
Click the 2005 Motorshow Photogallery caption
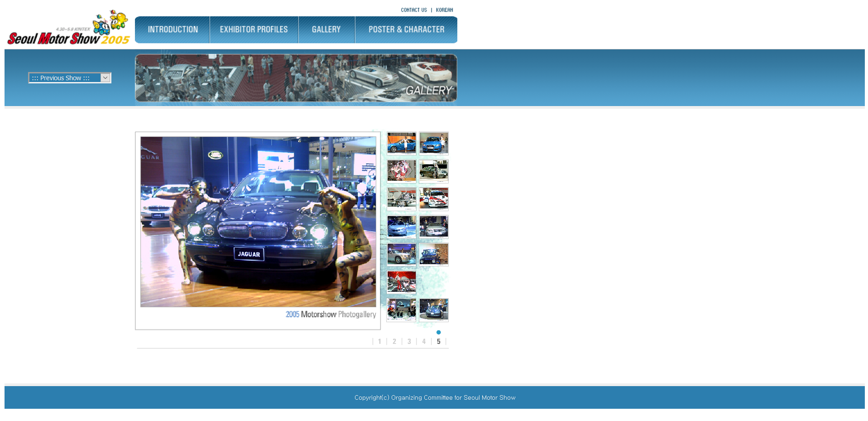pyautogui.click(x=331, y=315)
